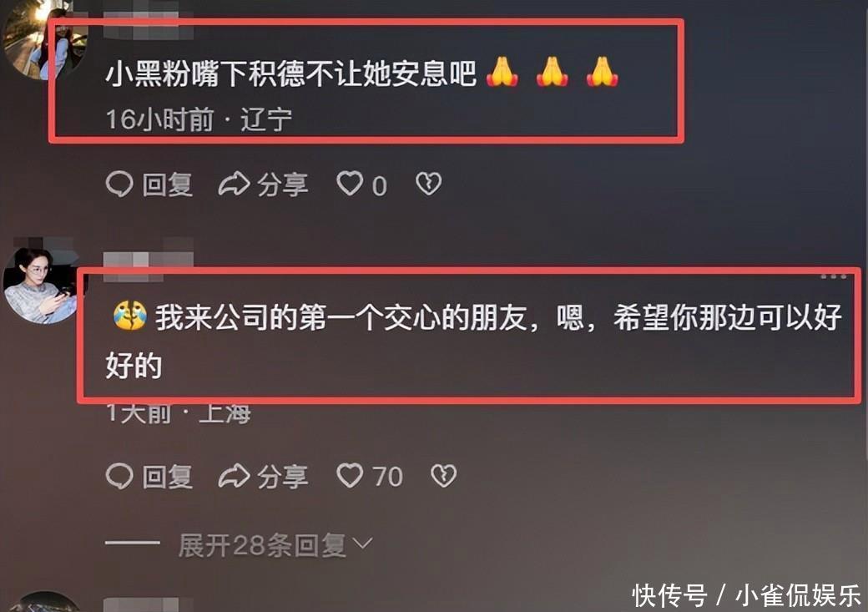Tap the reply bubble icon under Shanghai comment
The width and height of the screenshot is (868, 612).
(119, 476)
